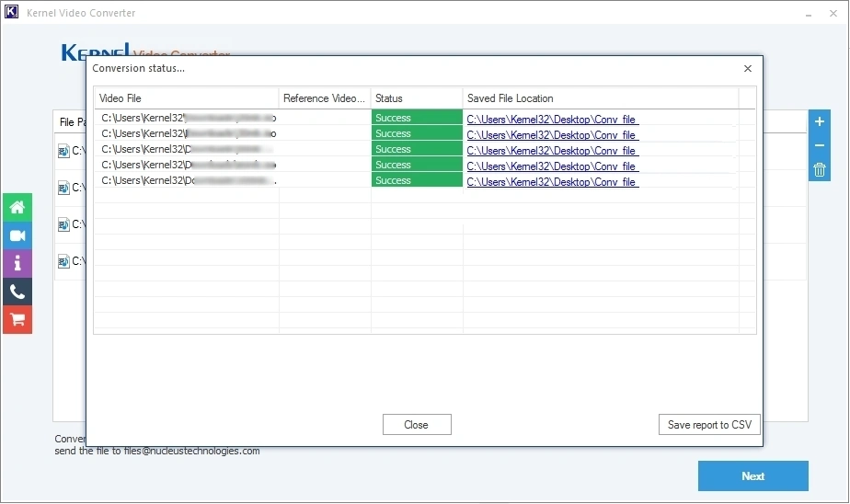The image size is (850, 504).
Task: Select fifth row video file path cell
Action: click(187, 180)
